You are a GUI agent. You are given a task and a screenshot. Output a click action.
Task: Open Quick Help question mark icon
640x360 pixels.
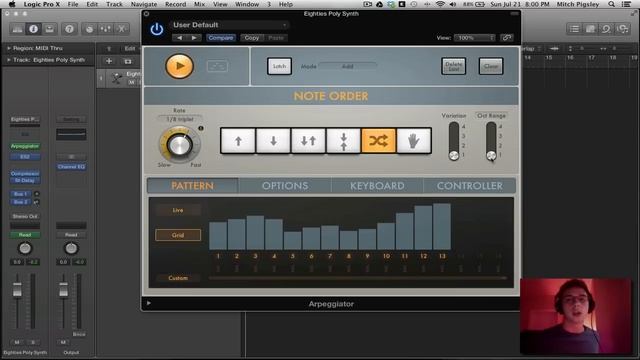pos(69,29)
